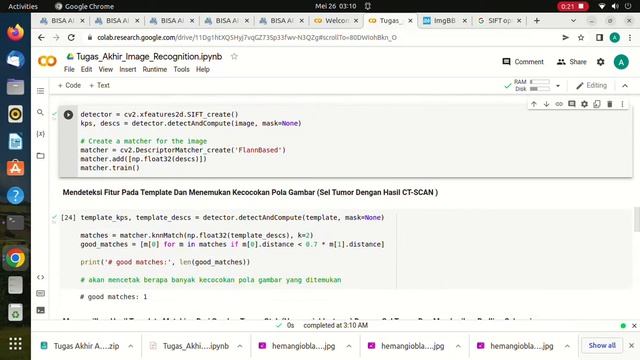Delete the cell with trash icon

click(x=609, y=104)
